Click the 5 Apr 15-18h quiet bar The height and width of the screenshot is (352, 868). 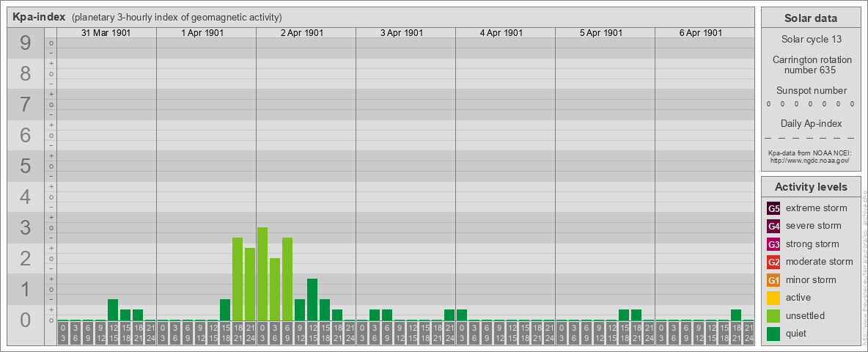(623, 315)
